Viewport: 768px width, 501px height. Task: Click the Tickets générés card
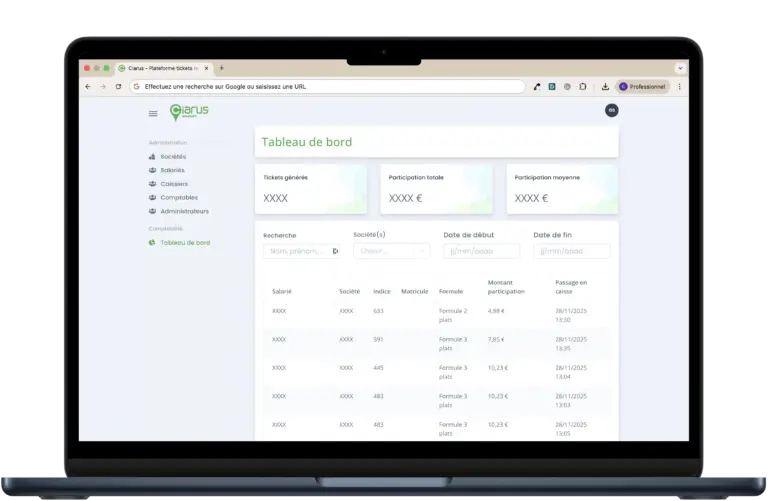(x=311, y=189)
